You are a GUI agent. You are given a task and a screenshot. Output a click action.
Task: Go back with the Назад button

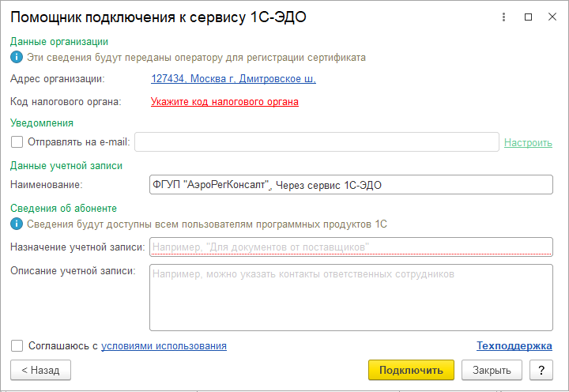click(40, 370)
